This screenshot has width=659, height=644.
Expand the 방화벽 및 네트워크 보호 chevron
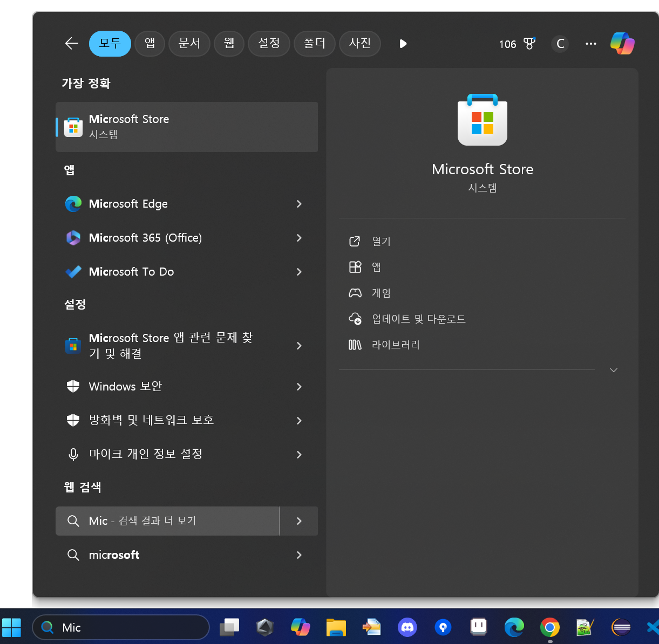(x=299, y=421)
